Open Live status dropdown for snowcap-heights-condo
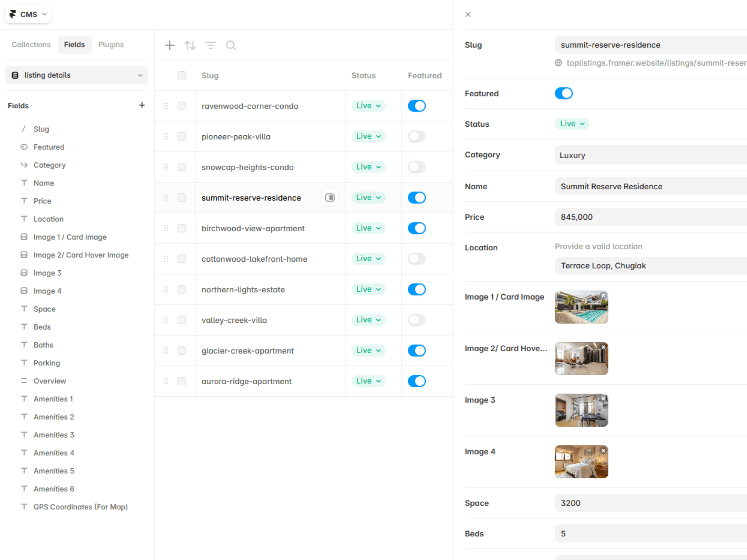Screen dimensions: 747x560 (x=368, y=167)
